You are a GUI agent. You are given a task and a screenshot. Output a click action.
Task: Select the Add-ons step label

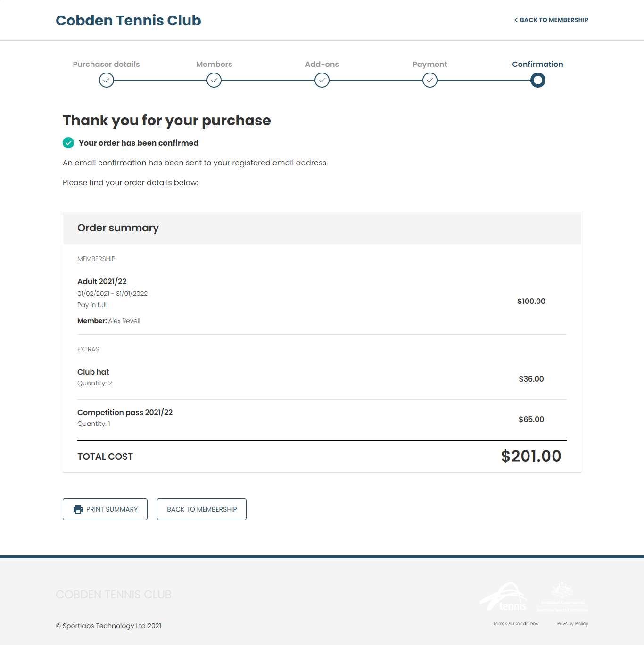coord(322,64)
